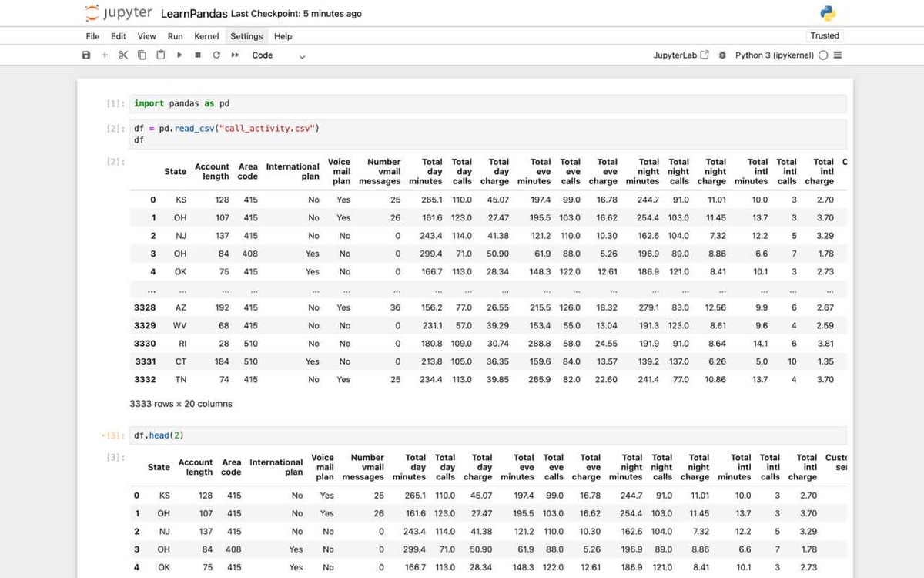Open the Help menu

(x=283, y=36)
